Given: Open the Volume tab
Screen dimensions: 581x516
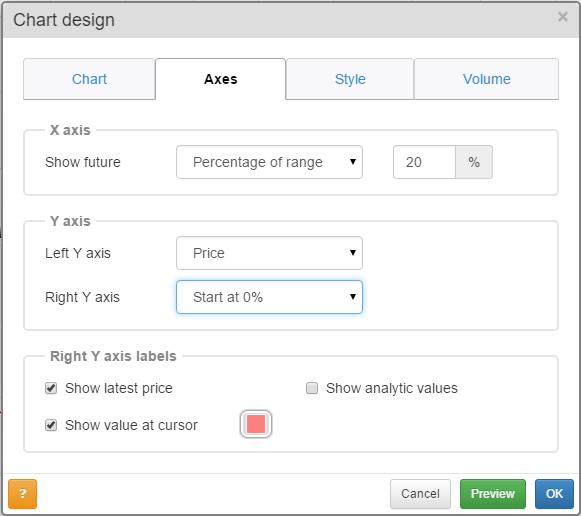Looking at the screenshot, I should tap(486, 79).
